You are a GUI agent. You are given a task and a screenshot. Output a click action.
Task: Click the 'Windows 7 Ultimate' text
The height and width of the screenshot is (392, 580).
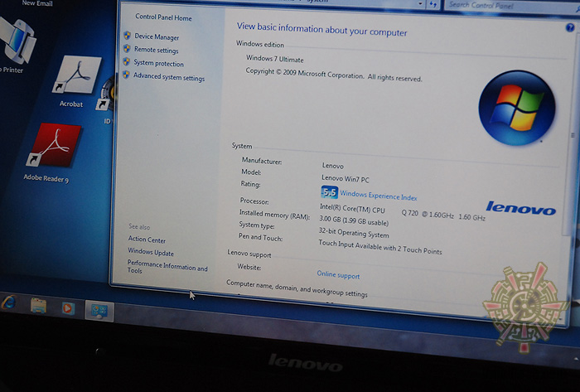point(274,59)
